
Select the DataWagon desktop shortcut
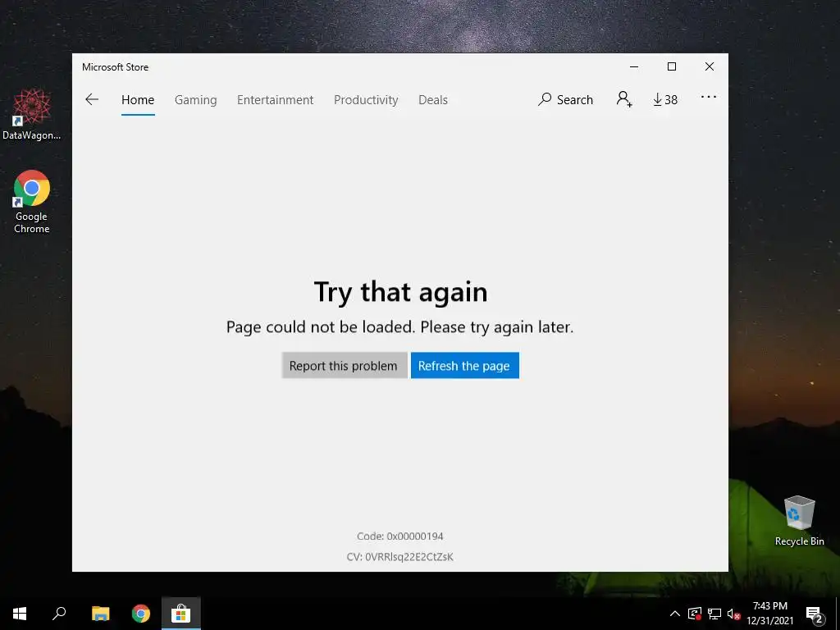tap(32, 115)
